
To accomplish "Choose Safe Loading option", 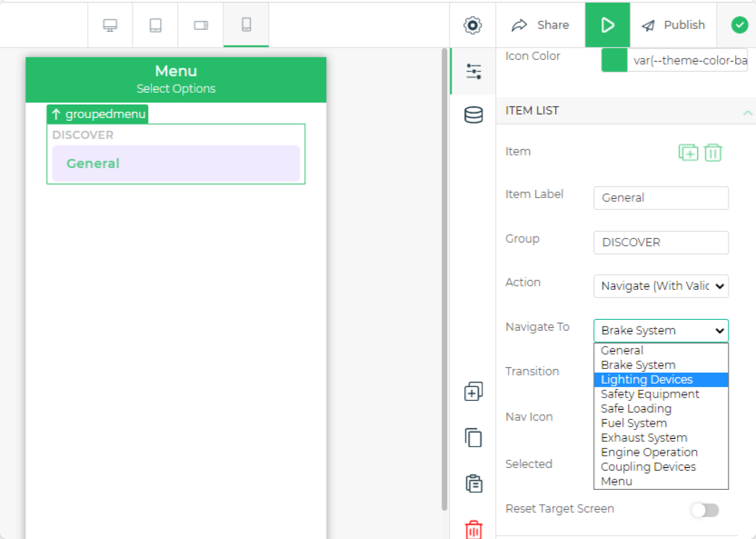I will point(661,409).
